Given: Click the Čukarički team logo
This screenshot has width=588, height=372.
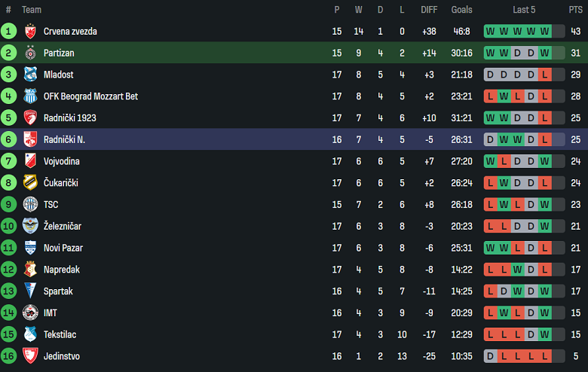Looking at the screenshot, I should [x=30, y=183].
